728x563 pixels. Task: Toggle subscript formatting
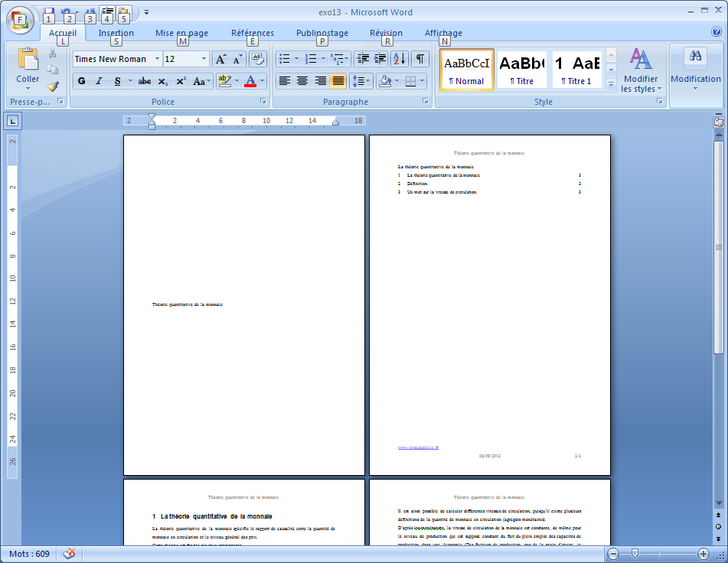(162, 81)
